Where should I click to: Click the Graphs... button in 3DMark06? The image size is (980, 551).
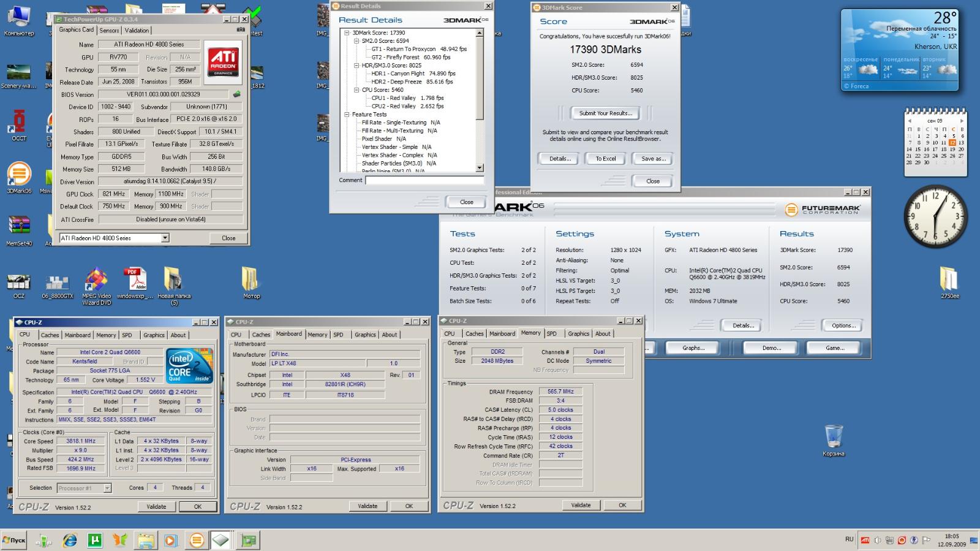[693, 348]
